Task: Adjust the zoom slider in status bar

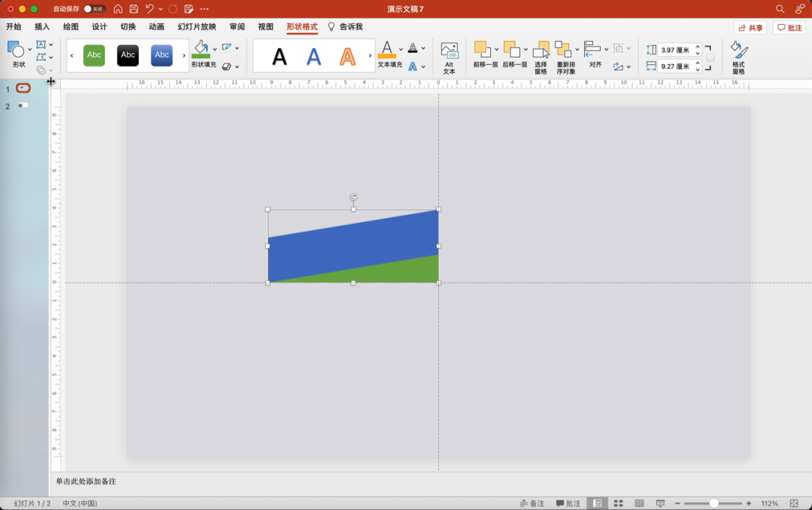Action: pos(713,503)
